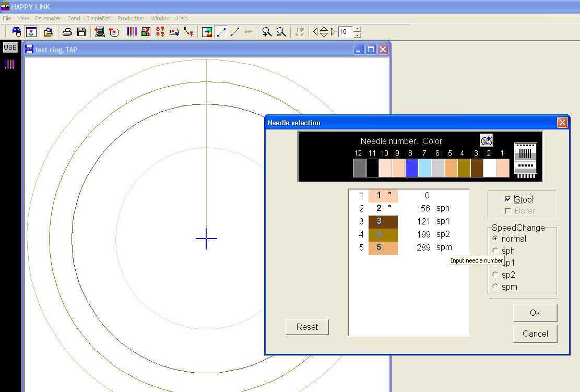Confirm needle selection with the Ok button
580x392 pixels.
(535, 313)
